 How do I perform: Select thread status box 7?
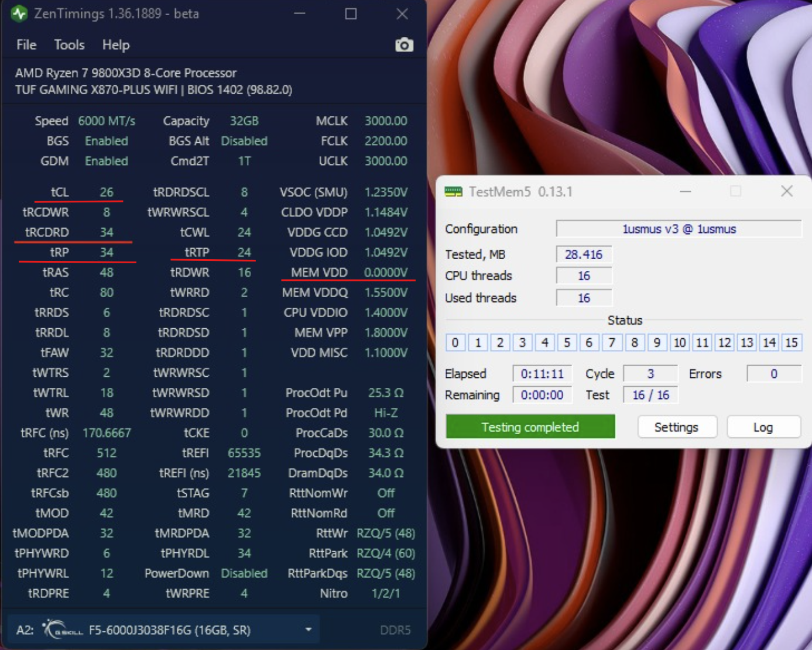612,342
